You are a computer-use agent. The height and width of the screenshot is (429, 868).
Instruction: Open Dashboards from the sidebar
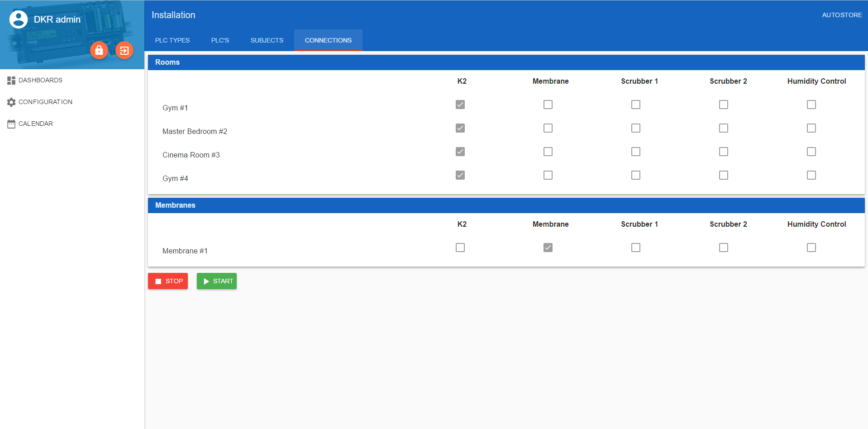click(x=40, y=80)
